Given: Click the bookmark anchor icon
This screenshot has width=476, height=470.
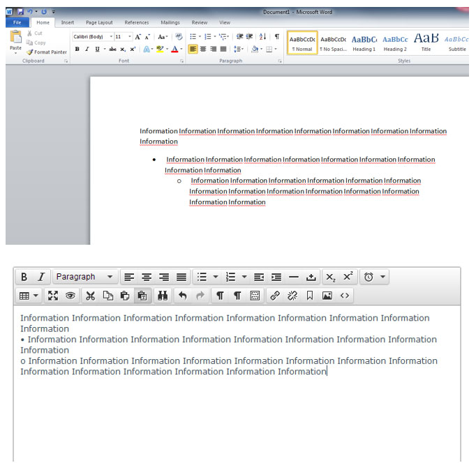Looking at the screenshot, I should click(310, 296).
